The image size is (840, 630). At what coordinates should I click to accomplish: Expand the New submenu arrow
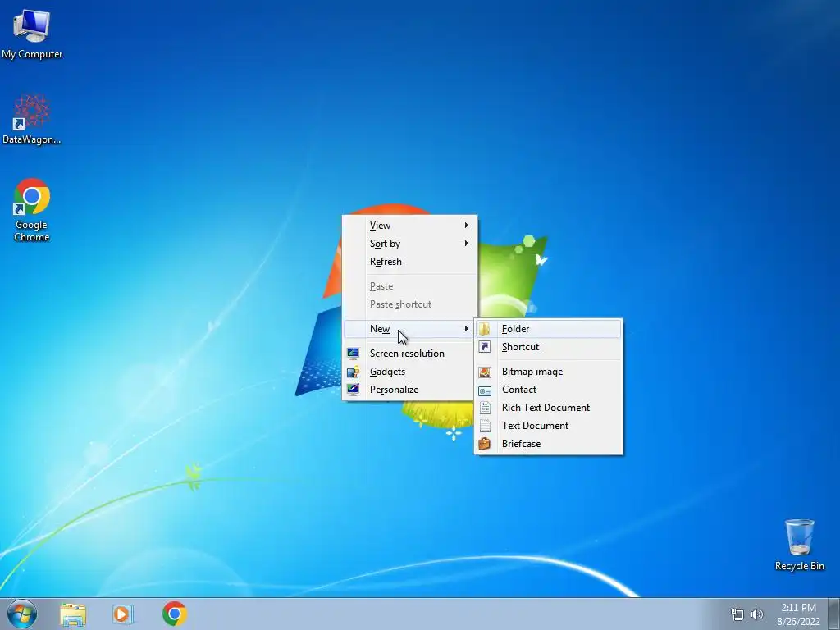[x=467, y=329]
